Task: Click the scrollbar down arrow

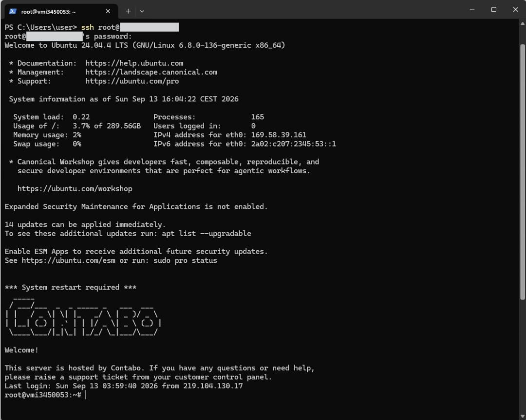Action: [x=522, y=416]
